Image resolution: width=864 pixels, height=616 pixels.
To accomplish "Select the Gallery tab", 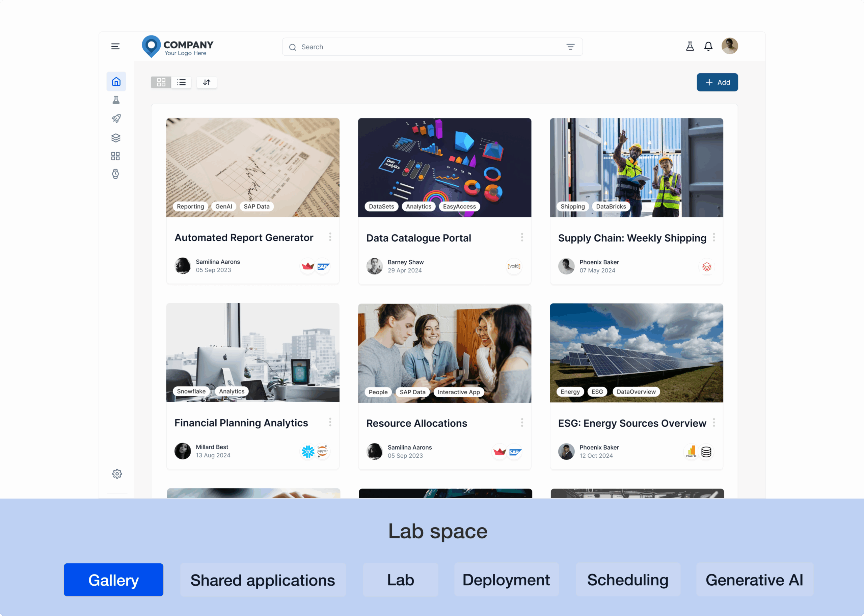I will (113, 580).
